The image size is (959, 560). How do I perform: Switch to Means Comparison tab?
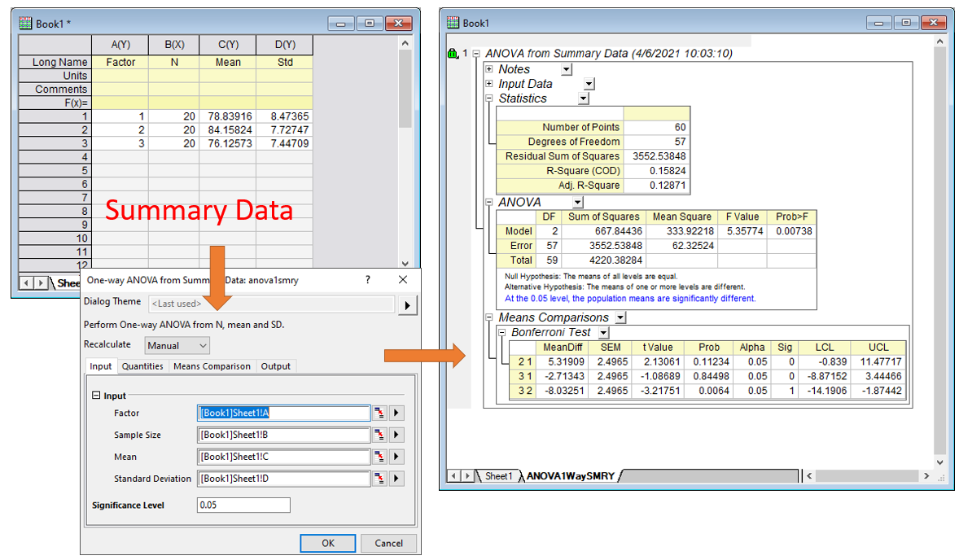pos(212,366)
